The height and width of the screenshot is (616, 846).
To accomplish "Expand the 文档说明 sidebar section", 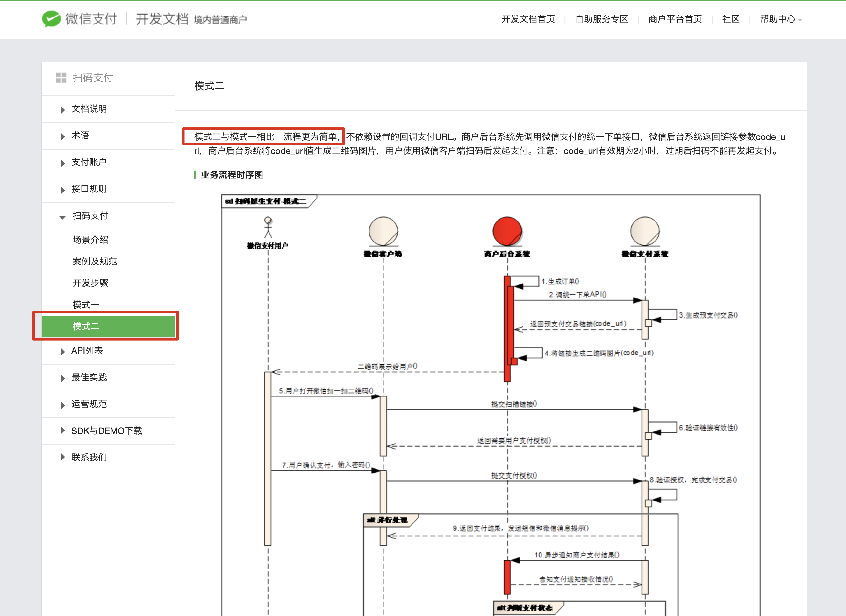I will click(89, 109).
